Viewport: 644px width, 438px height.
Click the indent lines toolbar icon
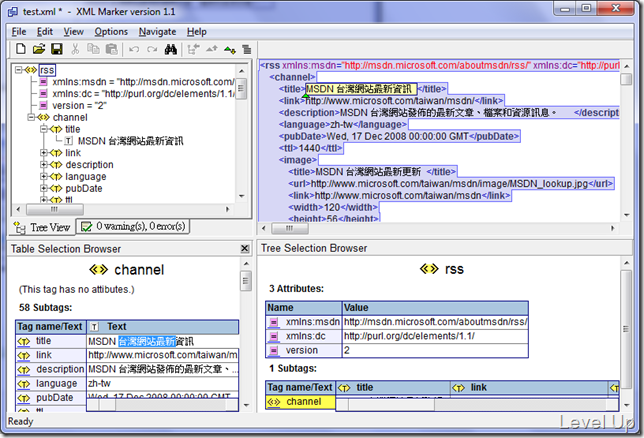coord(247,50)
